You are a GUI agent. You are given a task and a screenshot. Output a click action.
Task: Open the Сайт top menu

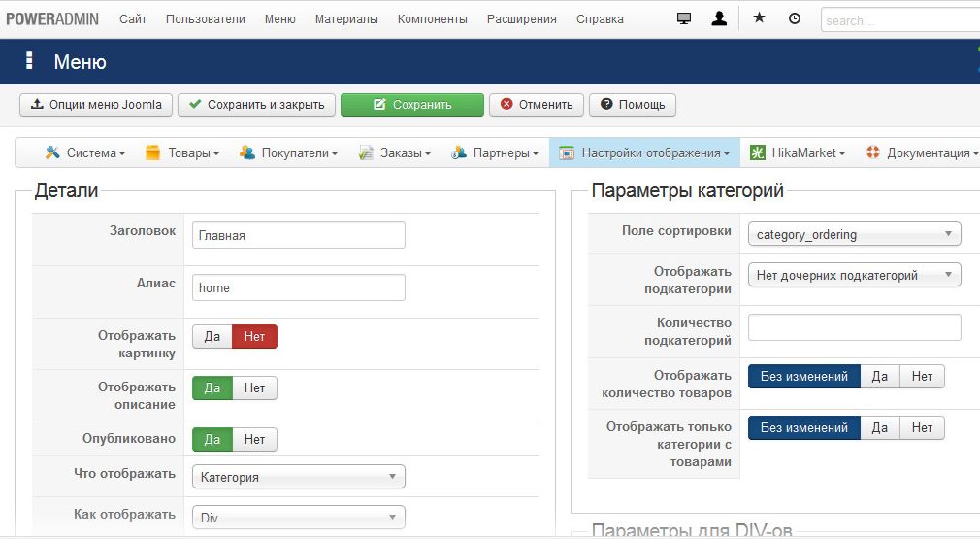(x=133, y=18)
